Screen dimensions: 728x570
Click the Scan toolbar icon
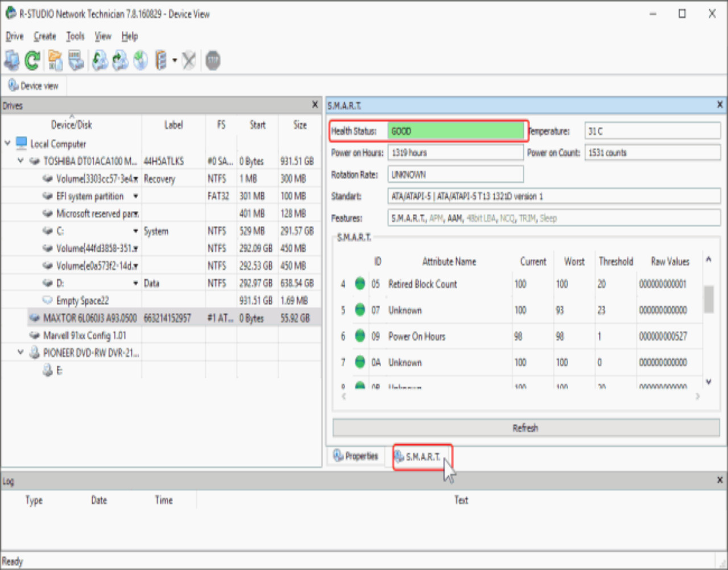click(76, 60)
